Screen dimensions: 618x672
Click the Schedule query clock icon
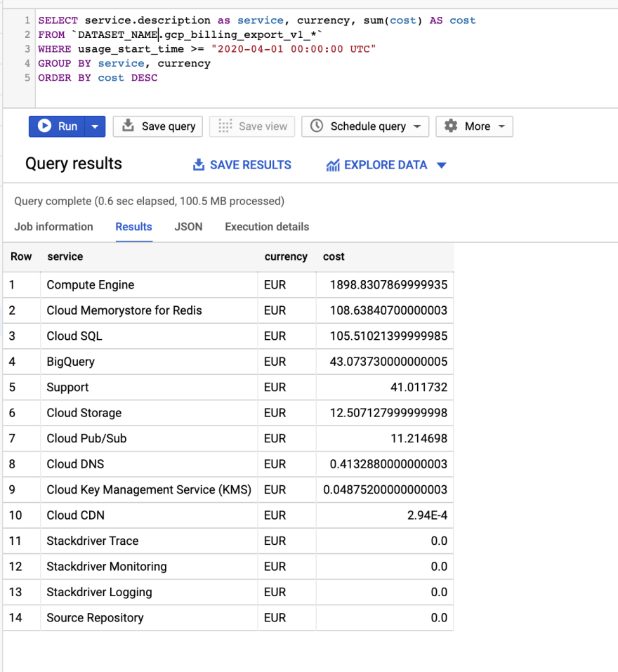click(x=316, y=126)
